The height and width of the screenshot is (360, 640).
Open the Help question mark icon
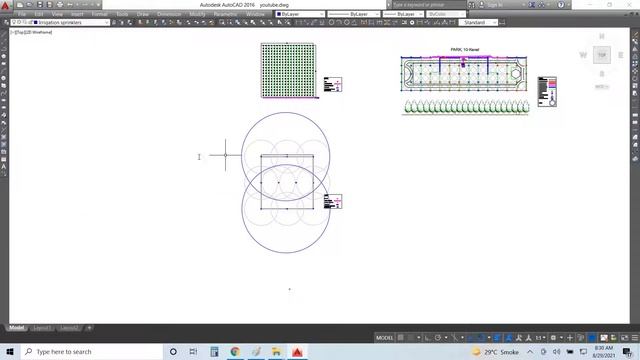point(561,5)
